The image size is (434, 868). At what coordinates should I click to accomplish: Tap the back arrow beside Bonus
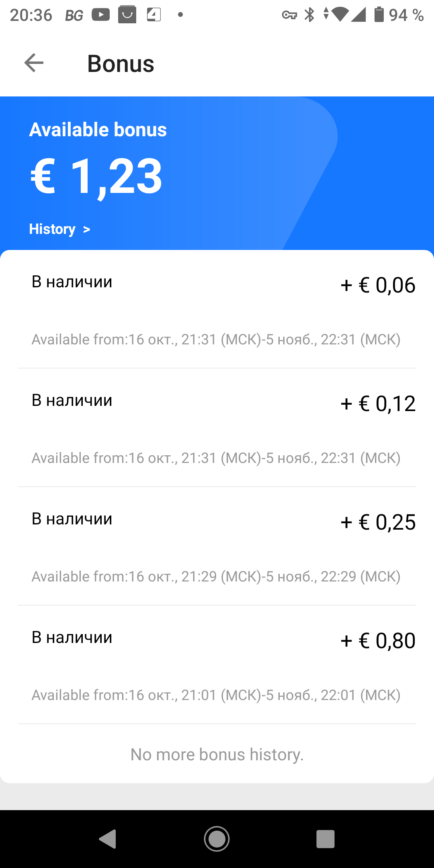pyautogui.click(x=34, y=63)
